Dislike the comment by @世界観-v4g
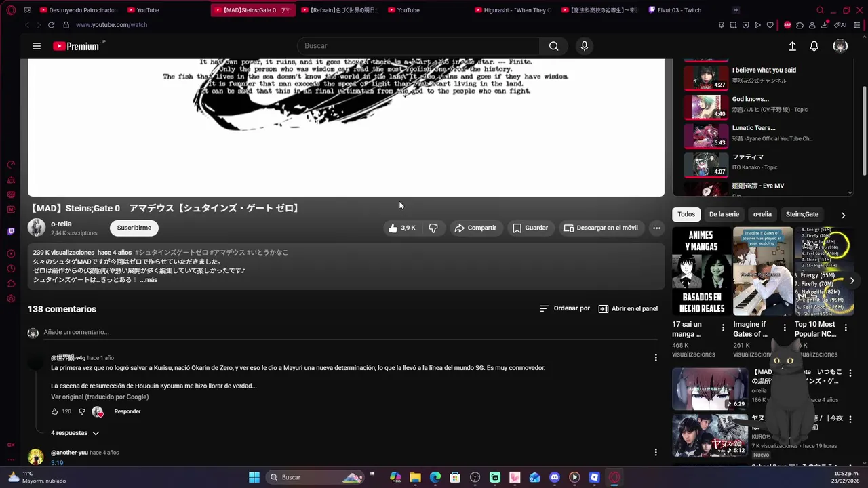868x488 pixels. [82, 411]
